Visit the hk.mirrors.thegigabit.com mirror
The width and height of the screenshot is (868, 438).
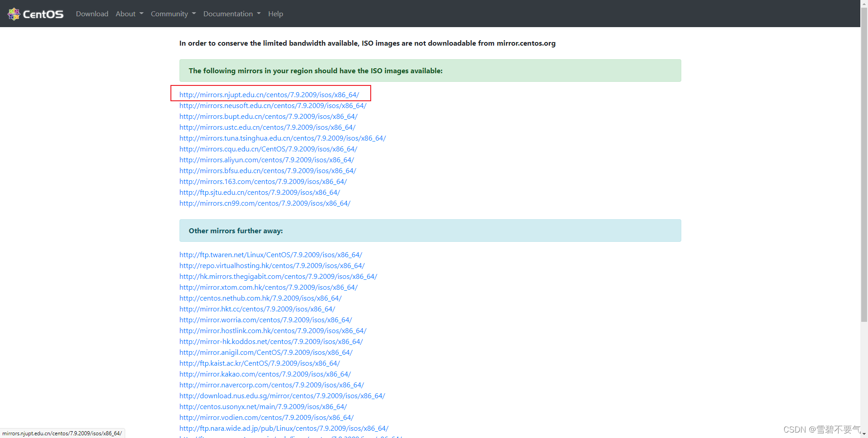pyautogui.click(x=278, y=277)
